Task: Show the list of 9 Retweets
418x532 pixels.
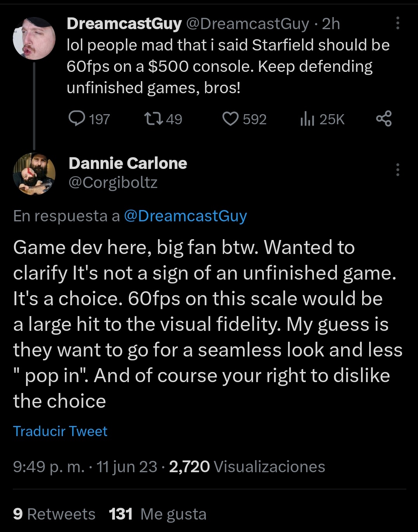Action: tap(54, 514)
